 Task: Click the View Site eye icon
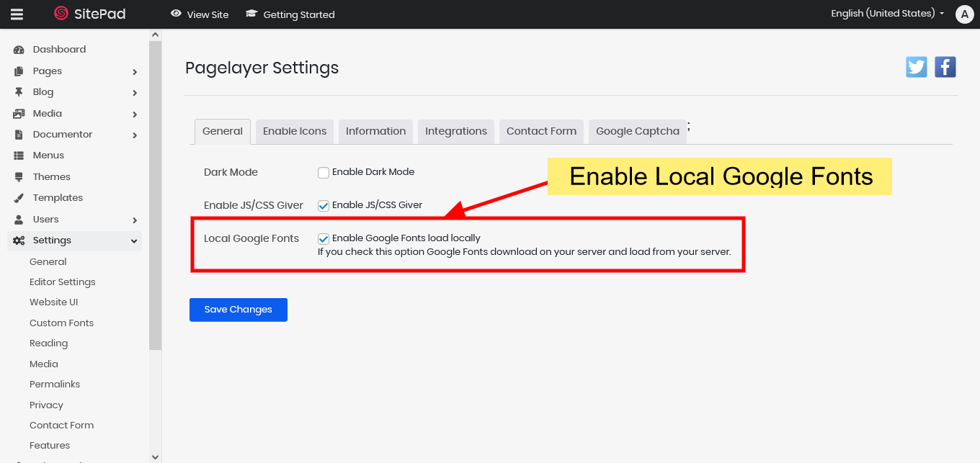pos(176,14)
